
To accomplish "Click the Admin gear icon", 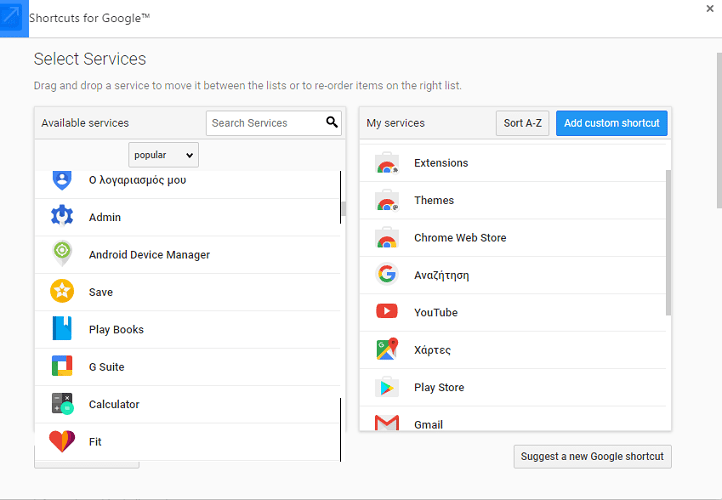I will pyautogui.click(x=62, y=215).
